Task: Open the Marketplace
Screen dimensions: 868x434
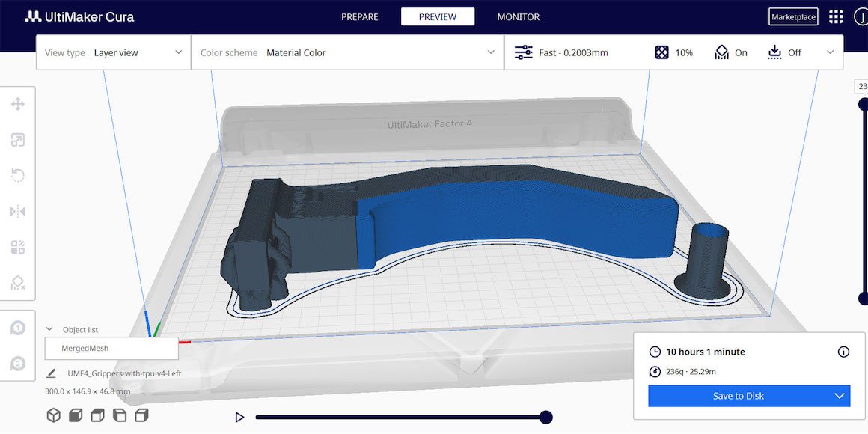Action: (793, 16)
